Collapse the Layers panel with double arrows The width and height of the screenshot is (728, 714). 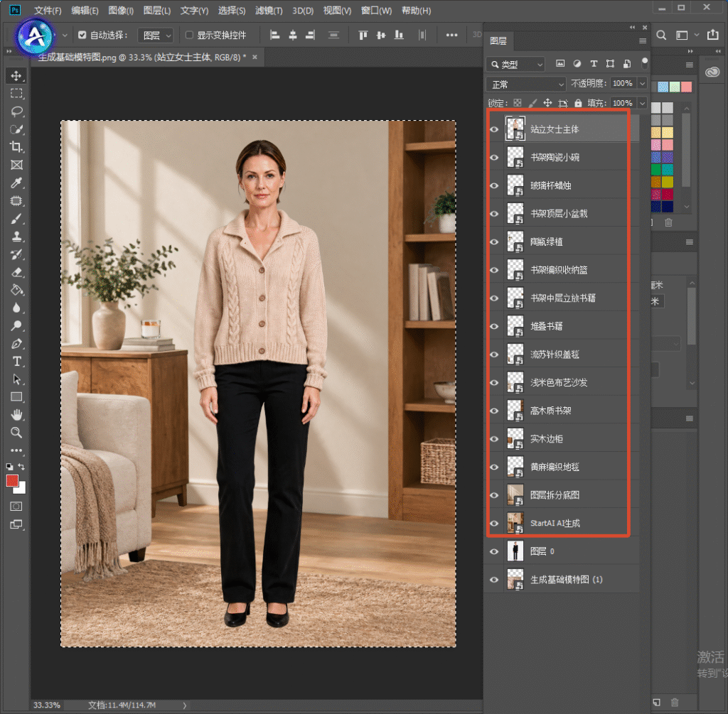click(632, 28)
